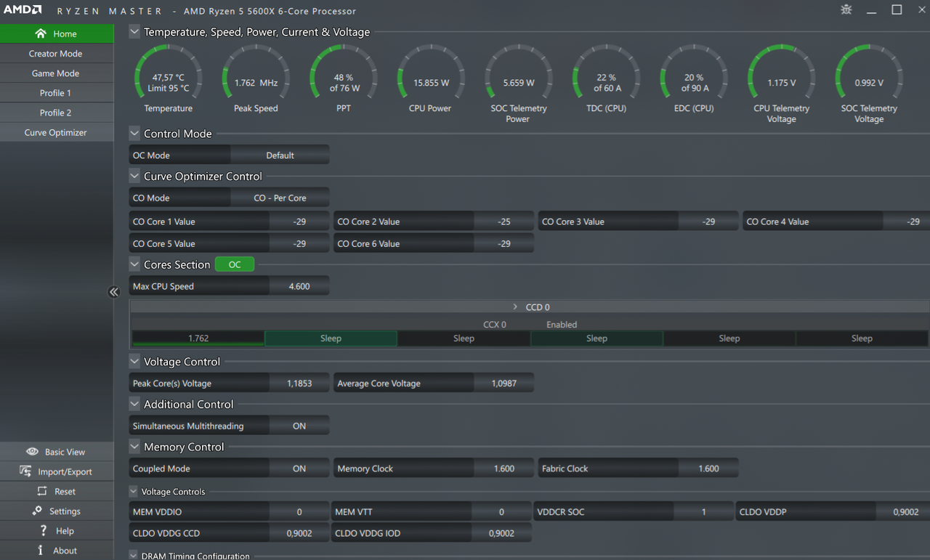This screenshot has height=560, width=930.
Task: Collapse the Additional Control section
Action: [134, 404]
